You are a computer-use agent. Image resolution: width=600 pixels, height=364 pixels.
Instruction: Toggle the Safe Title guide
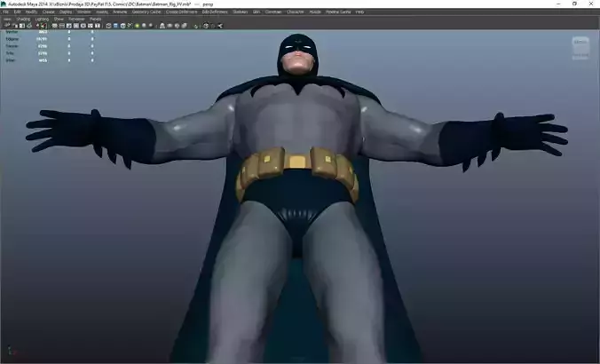click(97, 26)
